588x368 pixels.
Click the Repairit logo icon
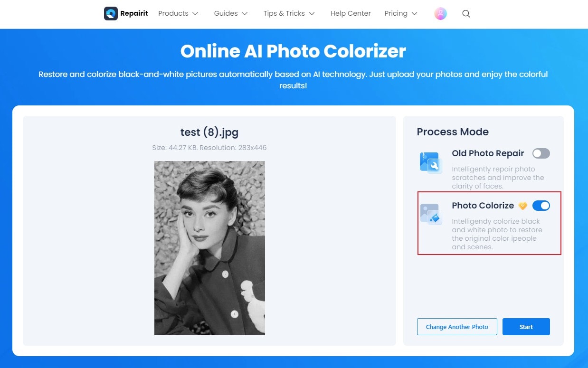111,13
